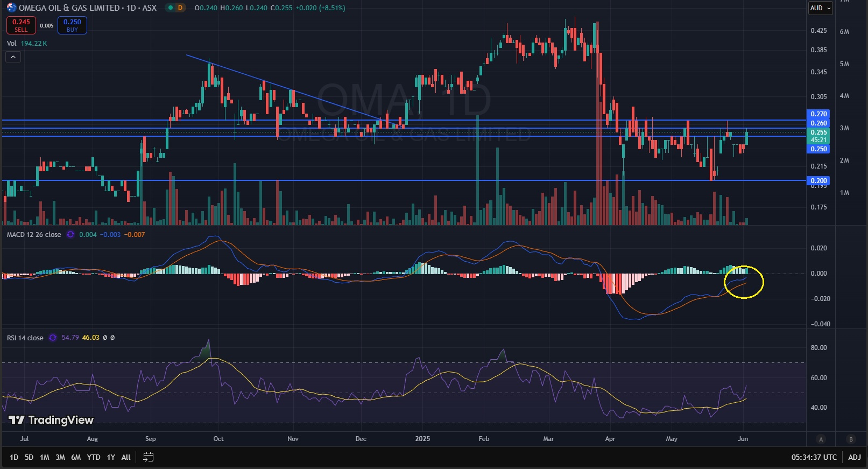Click the Mar label on the time axis
This screenshot has height=469, width=868.
click(548, 439)
